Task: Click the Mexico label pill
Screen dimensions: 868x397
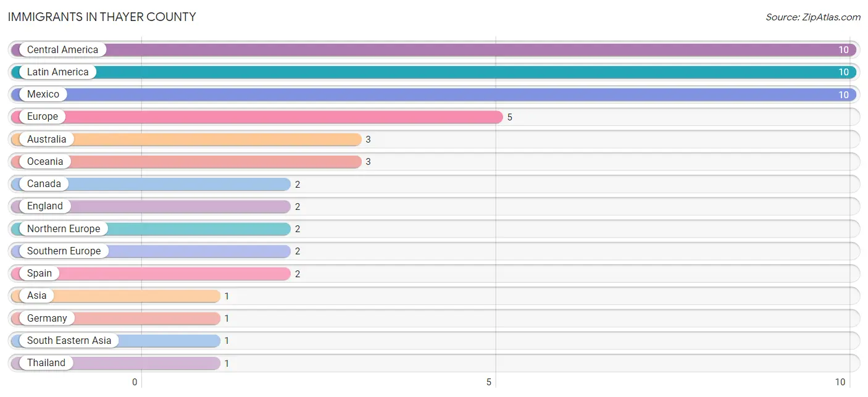Action: [43, 94]
